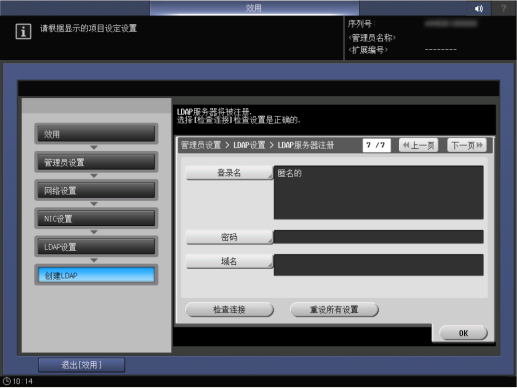Open help with the question mark icon

504,8
